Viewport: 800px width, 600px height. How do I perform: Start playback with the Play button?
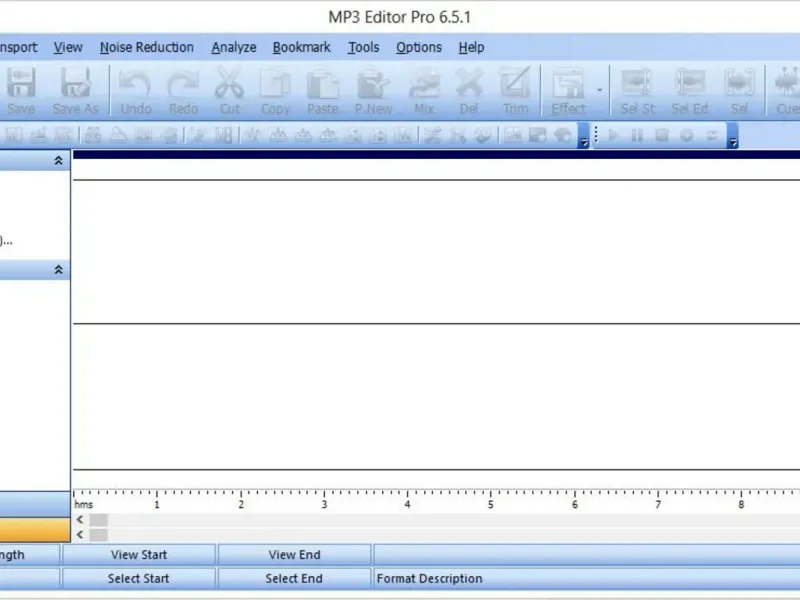[x=613, y=135]
